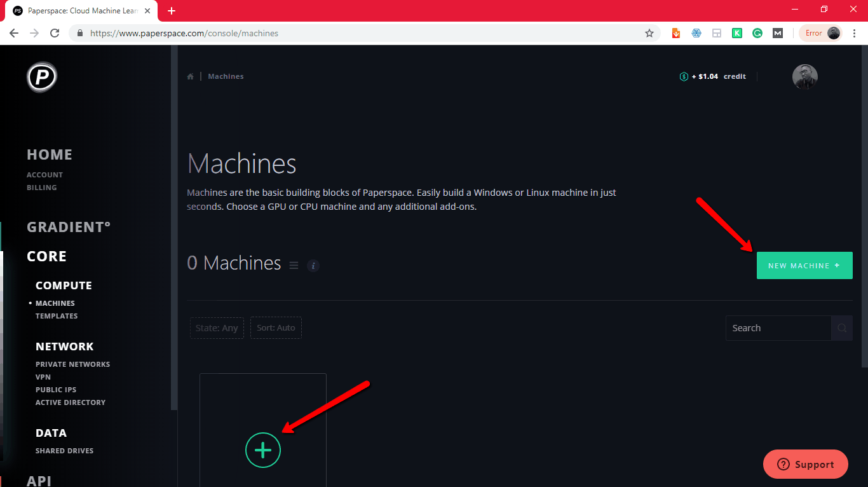Go back with the browser back arrow
The image size is (868, 487).
pyautogui.click(x=14, y=33)
